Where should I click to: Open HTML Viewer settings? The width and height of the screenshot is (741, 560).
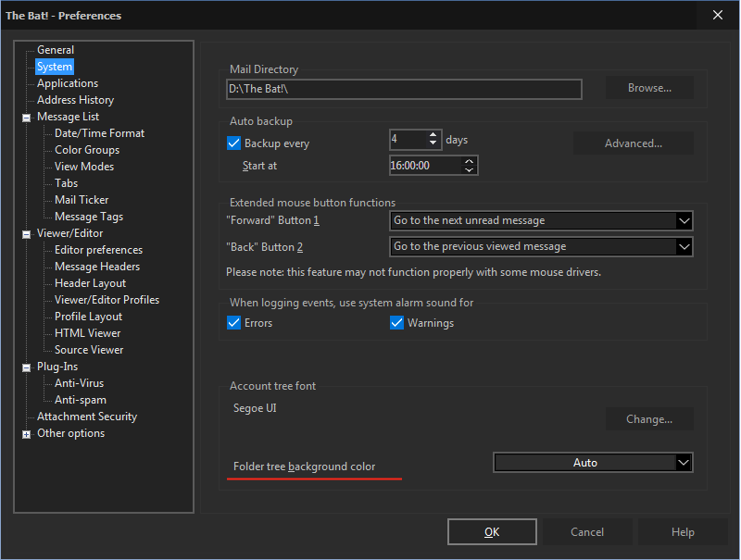87,333
